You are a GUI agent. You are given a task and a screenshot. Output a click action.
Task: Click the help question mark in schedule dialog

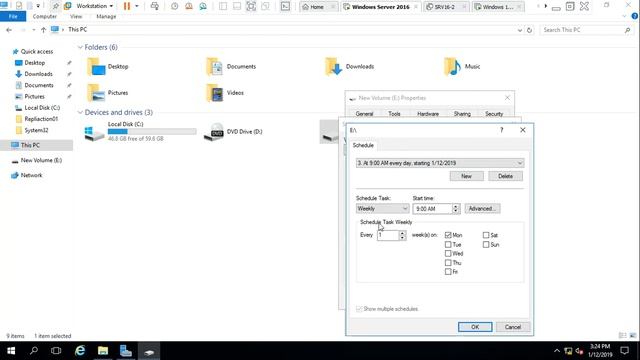(x=502, y=130)
